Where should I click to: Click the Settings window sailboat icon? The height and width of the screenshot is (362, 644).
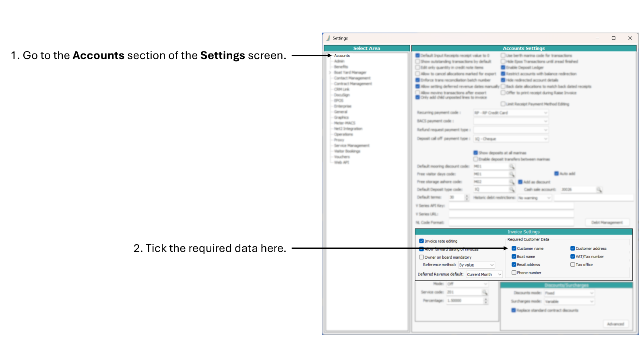click(328, 38)
